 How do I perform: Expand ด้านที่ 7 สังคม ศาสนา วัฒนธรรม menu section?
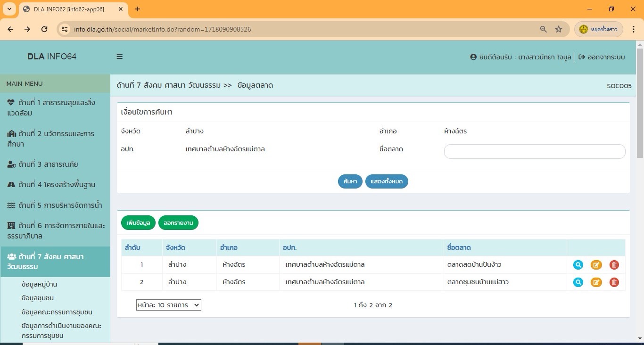coord(55,262)
